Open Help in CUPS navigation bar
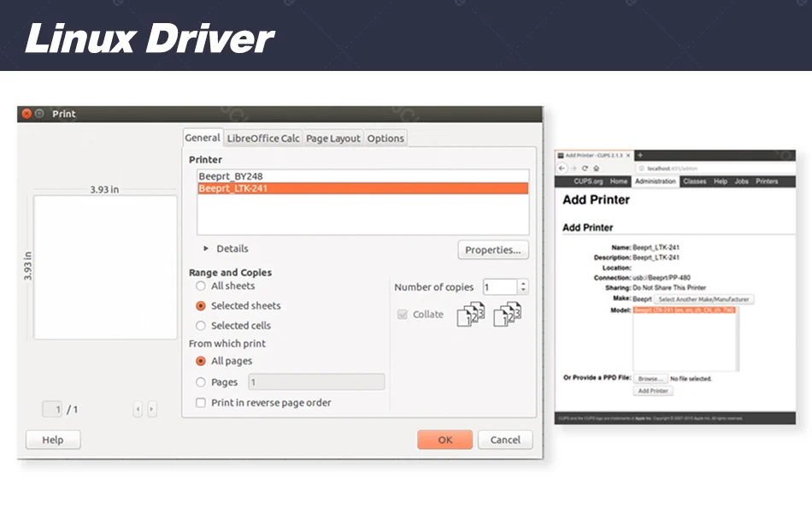The height and width of the screenshot is (520, 812). (x=721, y=181)
